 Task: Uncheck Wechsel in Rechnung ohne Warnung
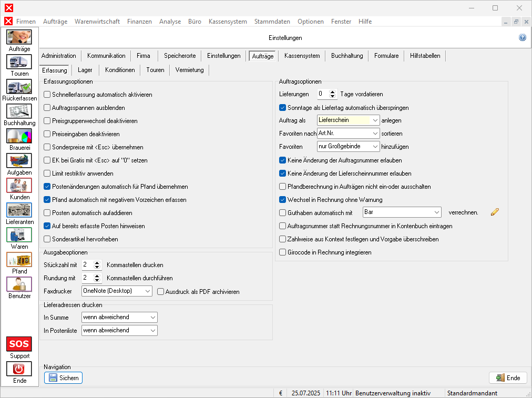pos(283,200)
